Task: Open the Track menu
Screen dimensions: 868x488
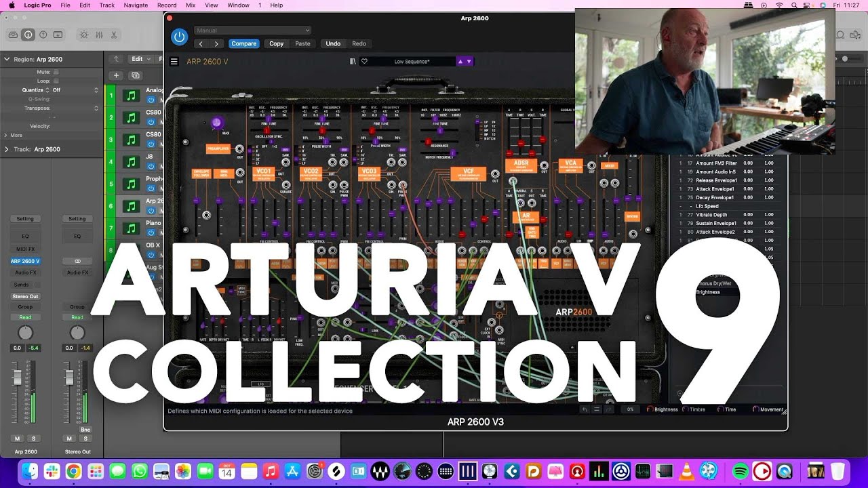Action: (107, 5)
